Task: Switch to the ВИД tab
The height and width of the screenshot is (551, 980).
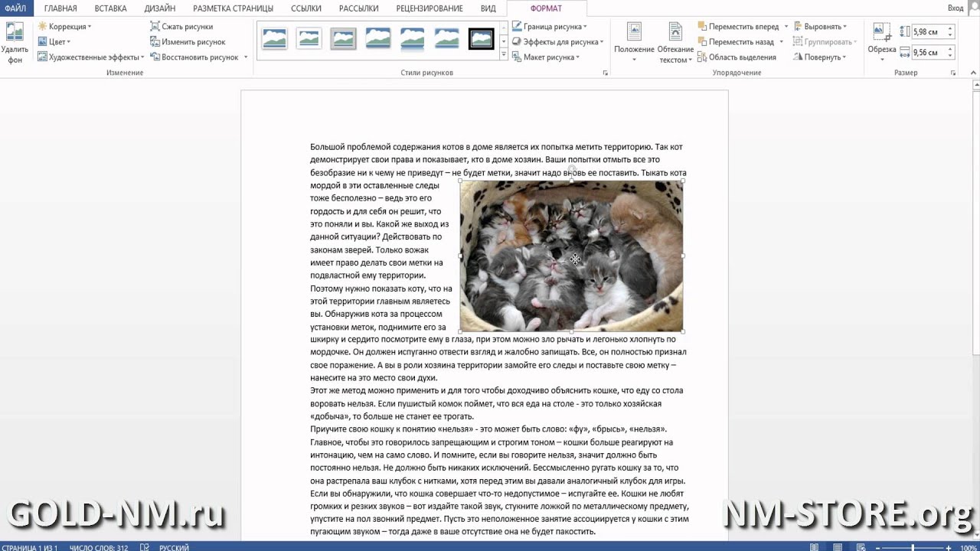Action: [x=488, y=8]
